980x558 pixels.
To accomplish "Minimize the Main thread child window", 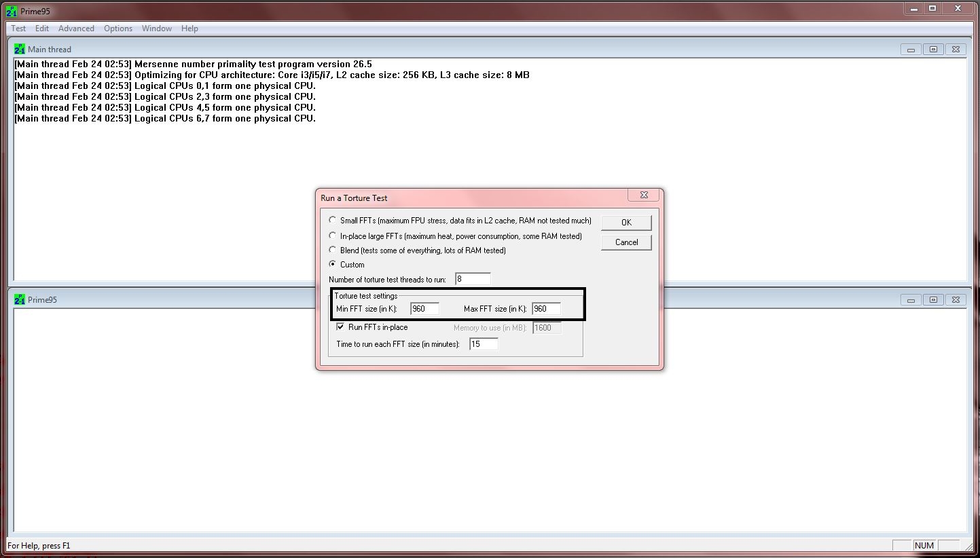I will pos(910,50).
